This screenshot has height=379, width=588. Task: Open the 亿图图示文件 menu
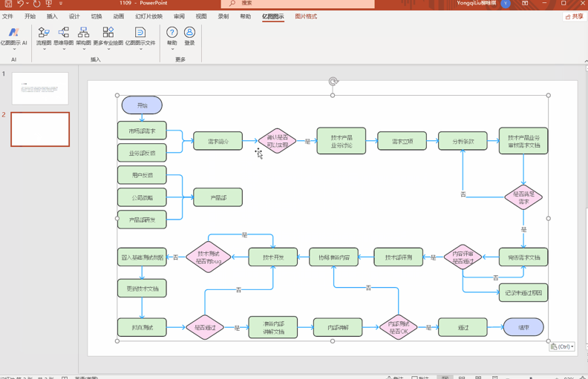pos(140,39)
